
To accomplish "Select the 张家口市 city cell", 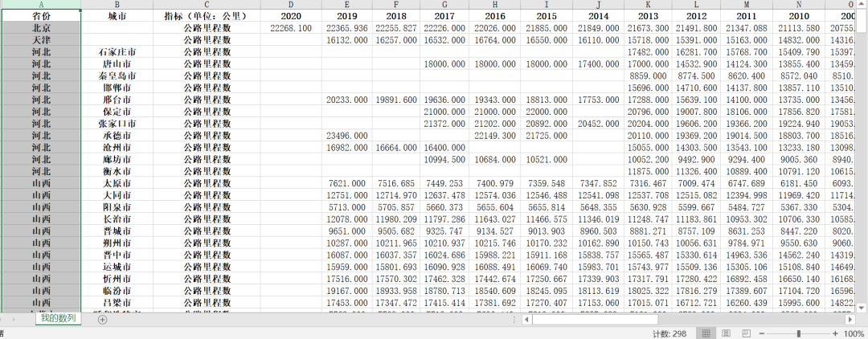I will pyautogui.click(x=117, y=124).
